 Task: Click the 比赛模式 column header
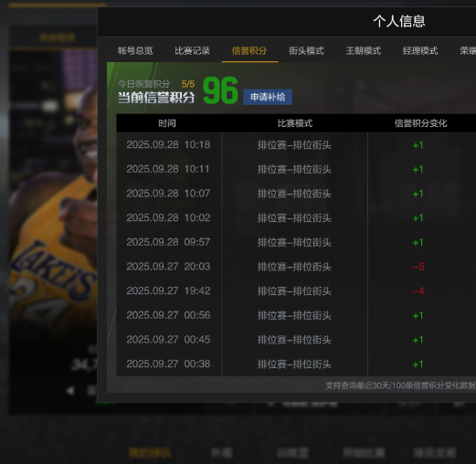point(295,123)
